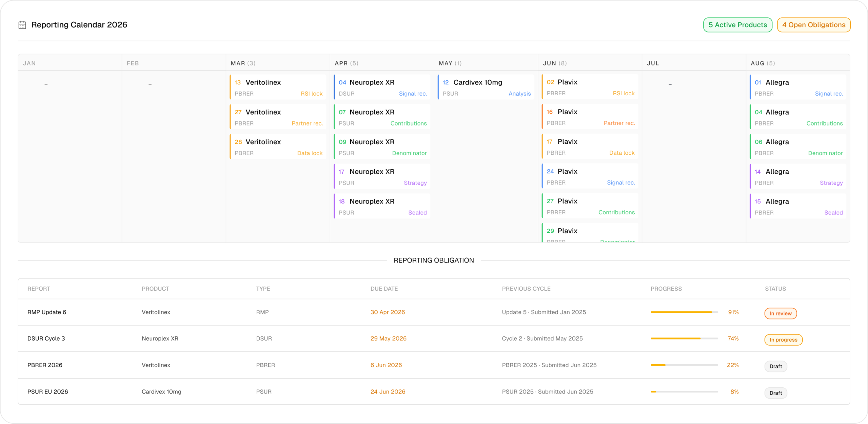Open Allegra Signal rec. card on August 01
Image resolution: width=868 pixels, height=424 pixels.
pos(798,87)
